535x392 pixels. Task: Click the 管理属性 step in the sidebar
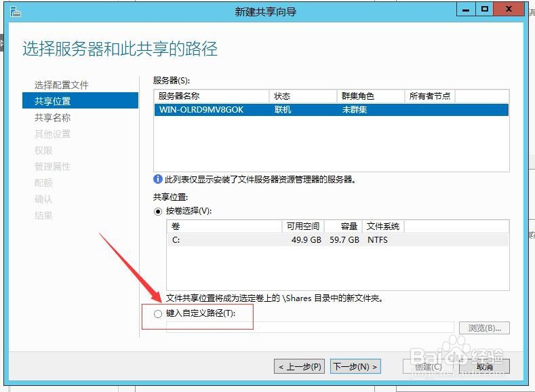click(x=52, y=166)
